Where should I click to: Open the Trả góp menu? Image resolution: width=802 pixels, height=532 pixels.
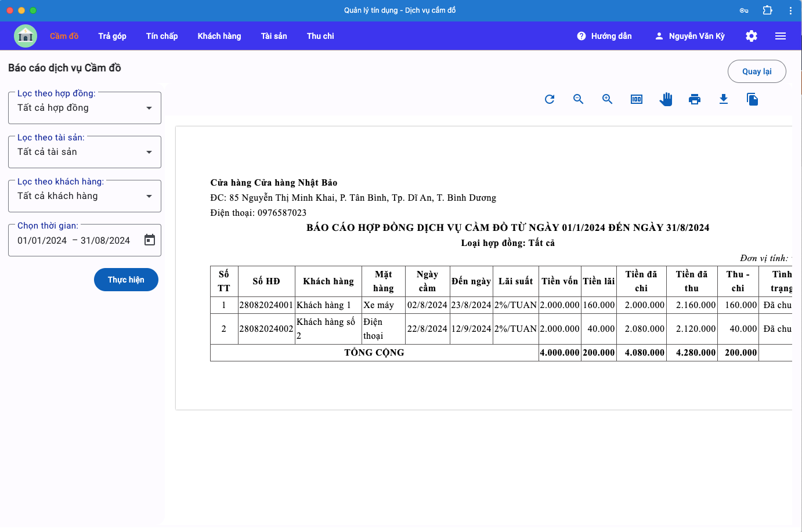[113, 36]
